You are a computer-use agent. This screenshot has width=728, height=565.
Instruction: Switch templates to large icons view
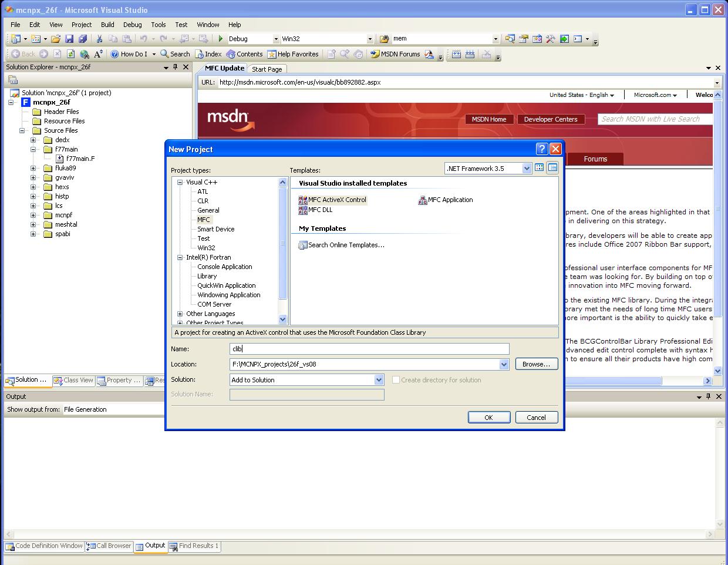click(539, 168)
